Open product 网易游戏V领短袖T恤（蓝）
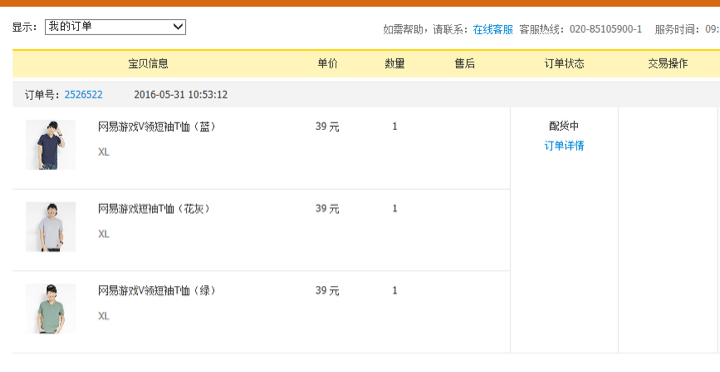This screenshot has width=720, height=372. click(x=157, y=126)
